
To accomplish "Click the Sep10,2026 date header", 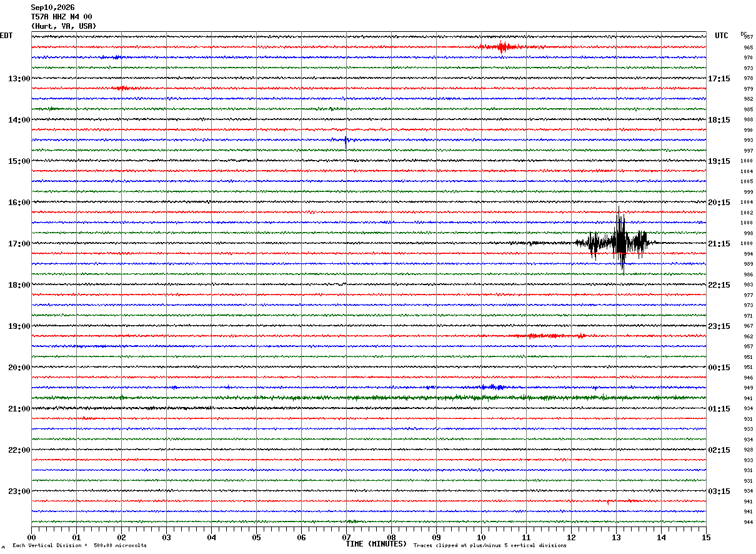I will (52, 8).
